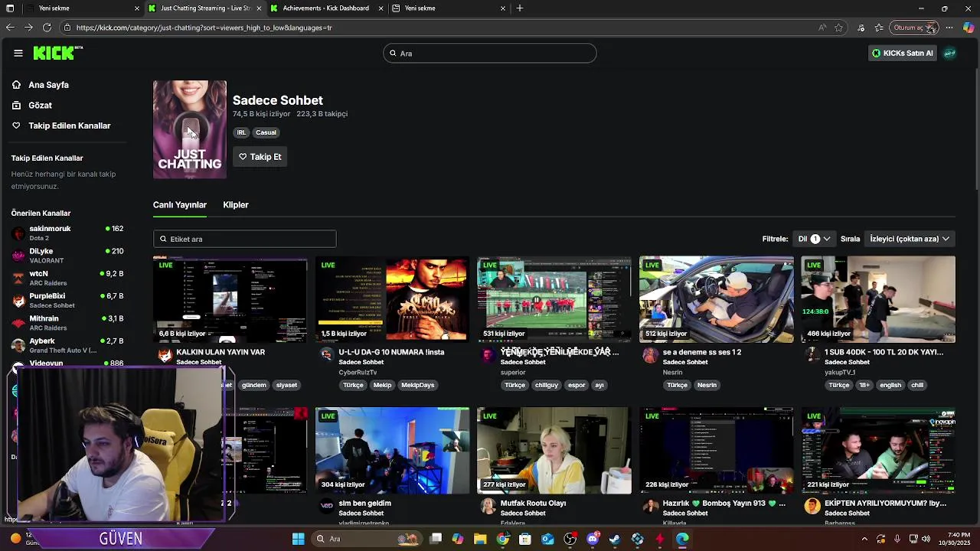Image resolution: width=980 pixels, height=551 pixels.
Task: Open recommended channel DiLyke
Action: pyautogui.click(x=67, y=256)
